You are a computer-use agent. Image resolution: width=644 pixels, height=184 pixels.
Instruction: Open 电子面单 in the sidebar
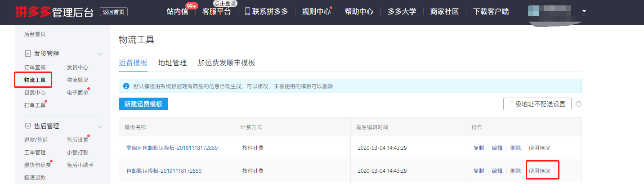pyautogui.click(x=77, y=93)
